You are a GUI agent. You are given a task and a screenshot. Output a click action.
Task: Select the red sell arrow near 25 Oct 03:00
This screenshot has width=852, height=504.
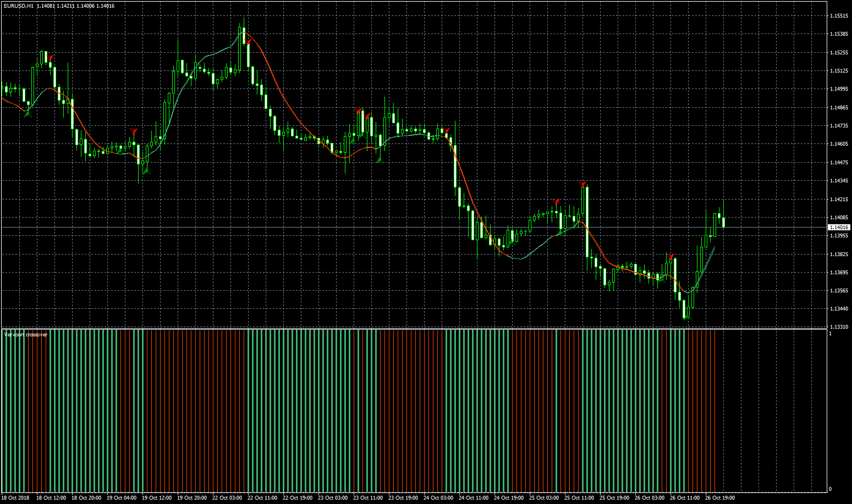[557, 202]
